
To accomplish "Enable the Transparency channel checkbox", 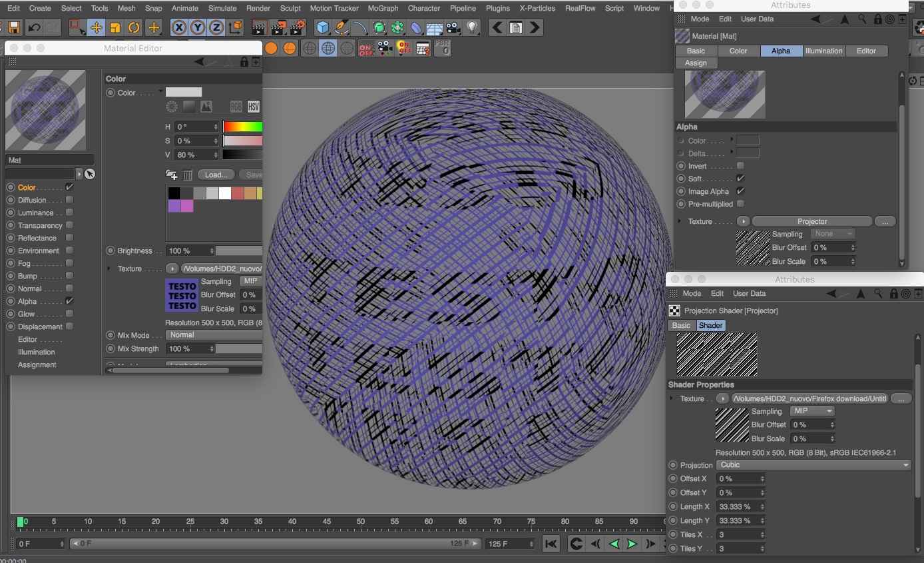I will tap(69, 225).
